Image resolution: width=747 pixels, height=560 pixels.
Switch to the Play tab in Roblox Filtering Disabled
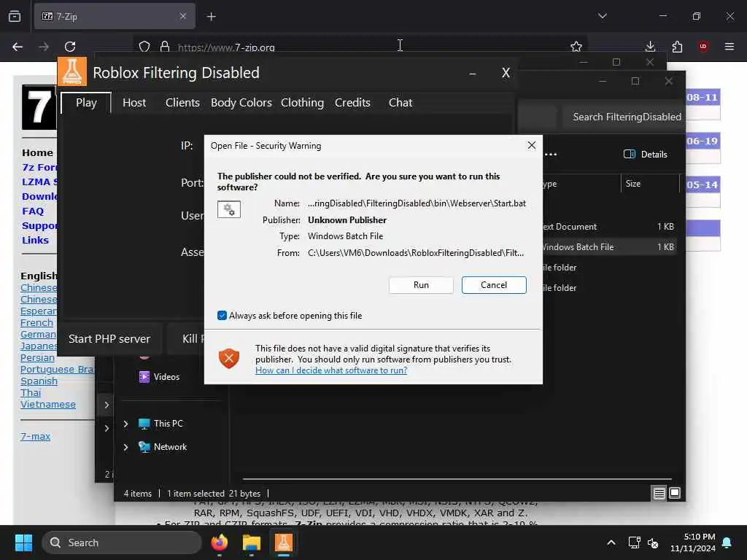click(86, 103)
